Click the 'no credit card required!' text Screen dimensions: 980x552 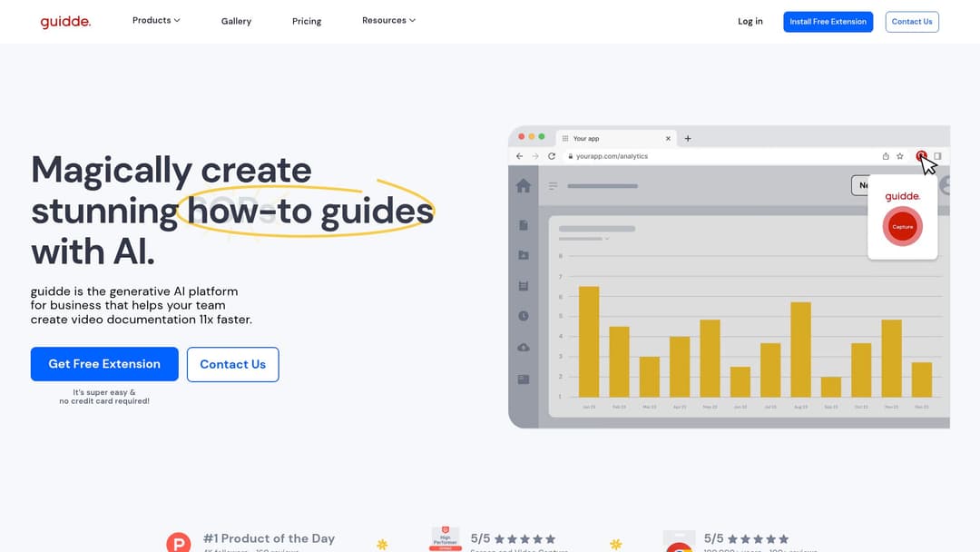click(104, 401)
